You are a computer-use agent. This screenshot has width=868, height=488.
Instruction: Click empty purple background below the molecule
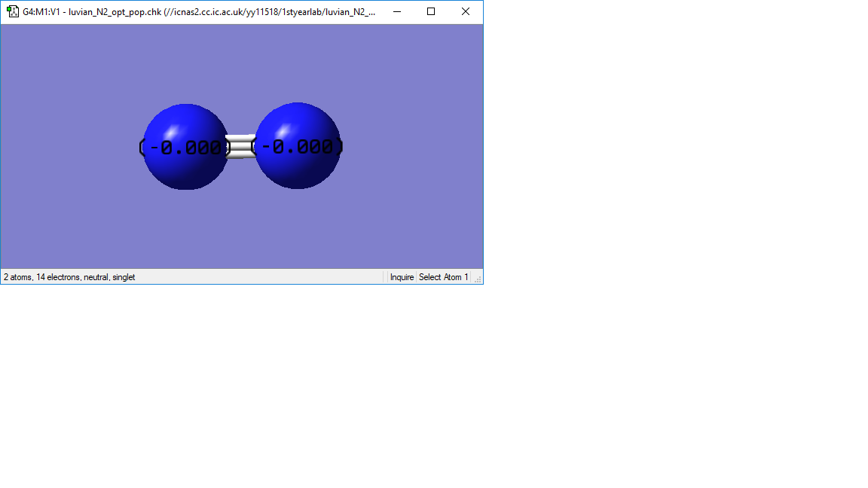(x=241, y=230)
